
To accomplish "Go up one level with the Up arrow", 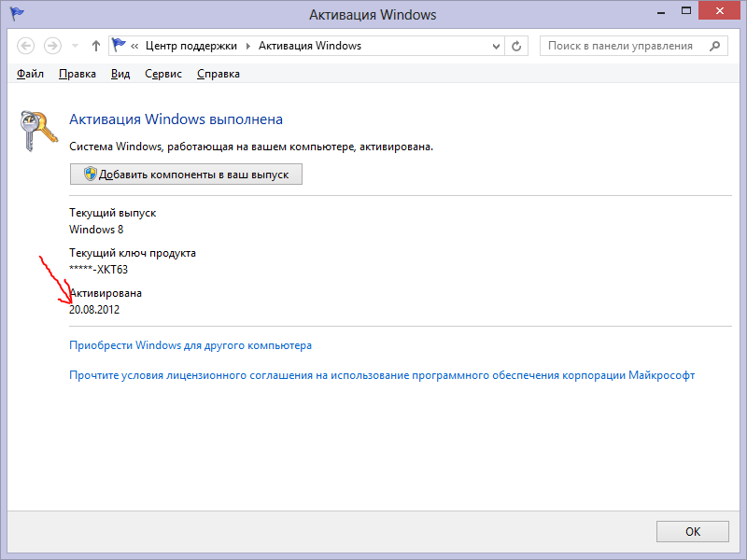I will pos(96,46).
